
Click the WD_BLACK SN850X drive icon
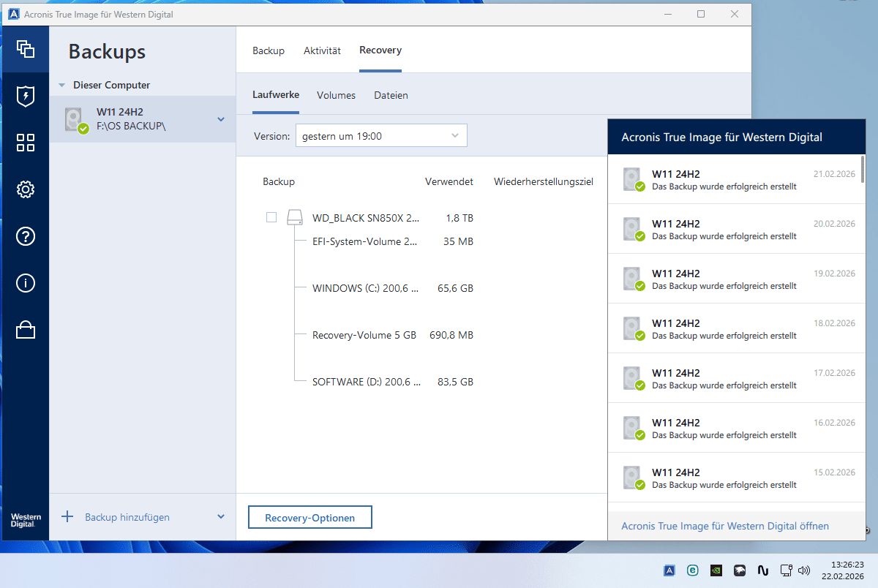(294, 217)
